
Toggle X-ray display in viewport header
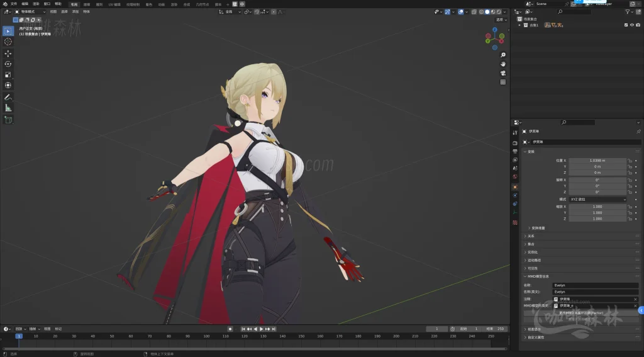coord(474,12)
